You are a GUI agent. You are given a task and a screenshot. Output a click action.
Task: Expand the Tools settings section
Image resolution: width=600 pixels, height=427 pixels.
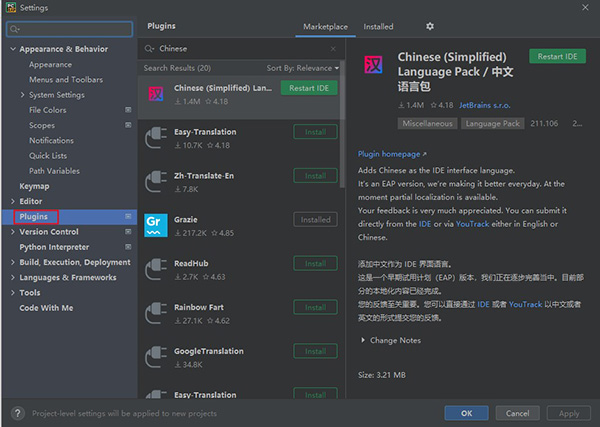tap(13, 293)
